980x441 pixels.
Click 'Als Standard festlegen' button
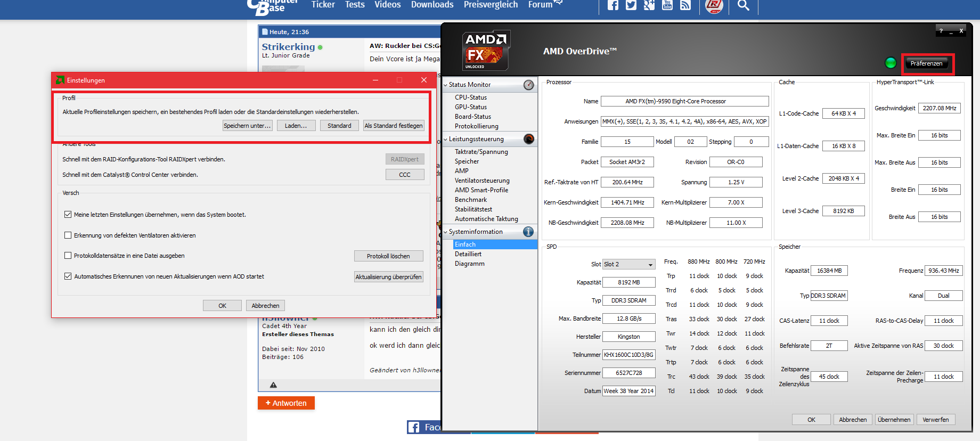394,126
